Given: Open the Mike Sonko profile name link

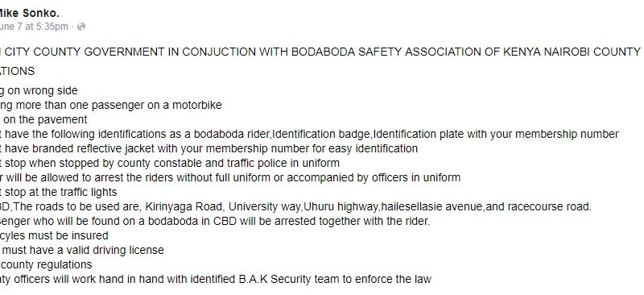Looking at the screenshot, I should coord(29,14).
